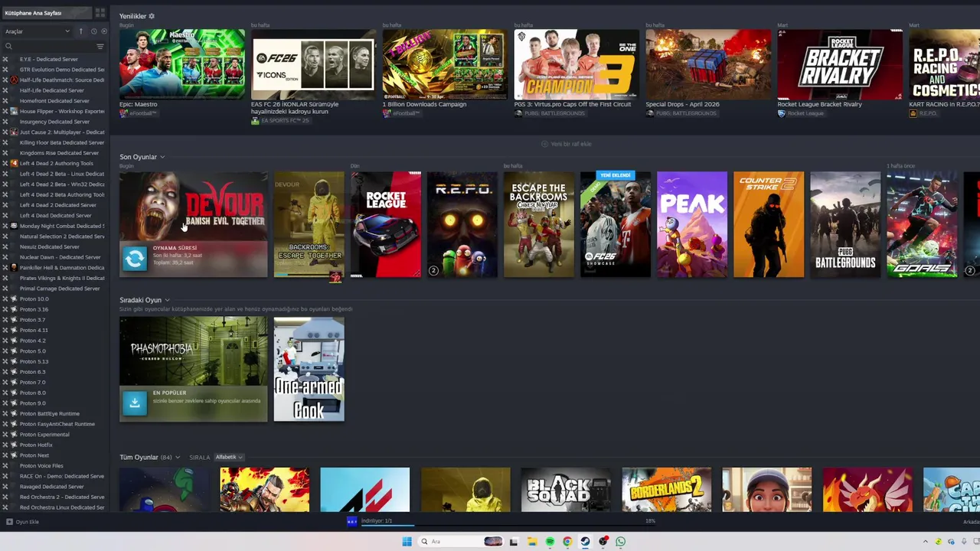Screen dimensions: 980x551
Task: Open File Explorer from the taskbar
Action: 531,542
